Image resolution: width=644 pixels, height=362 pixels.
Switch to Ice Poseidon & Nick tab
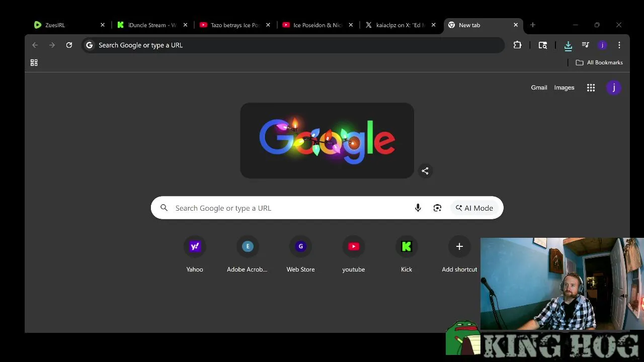point(317,25)
